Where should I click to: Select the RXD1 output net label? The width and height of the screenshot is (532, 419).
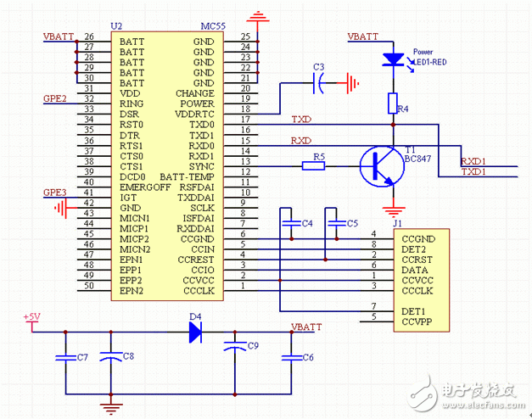coord(473,159)
